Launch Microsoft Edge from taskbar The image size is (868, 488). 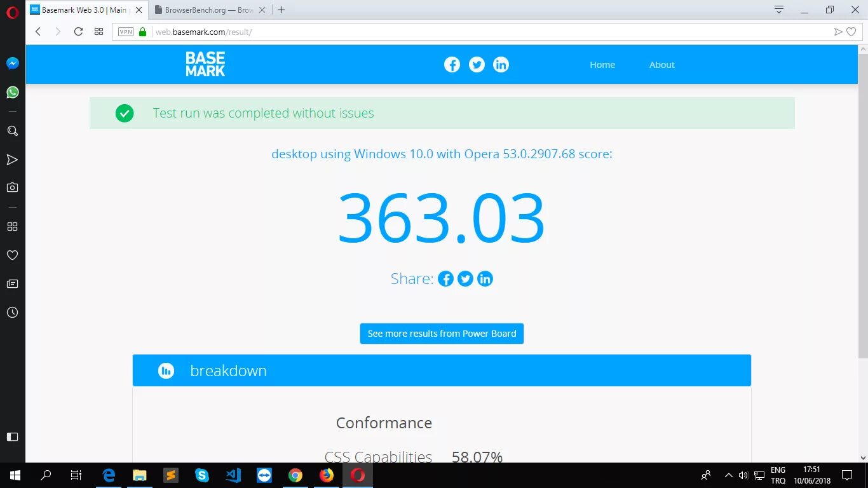tap(109, 475)
